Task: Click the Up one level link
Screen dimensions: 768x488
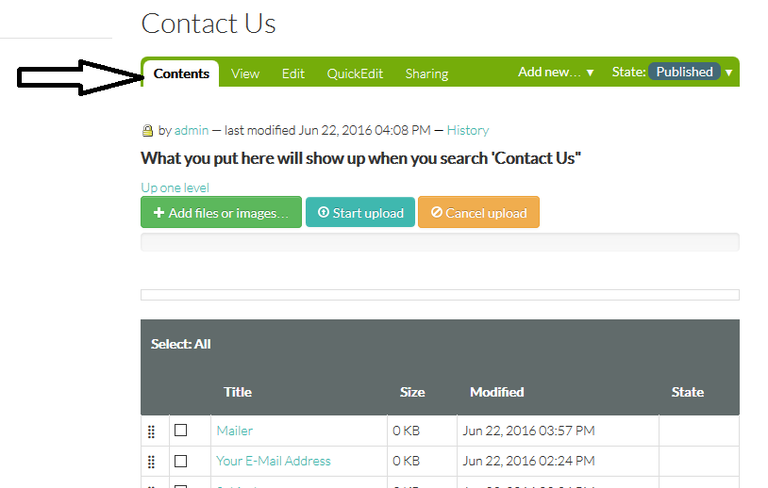Action: (x=175, y=188)
